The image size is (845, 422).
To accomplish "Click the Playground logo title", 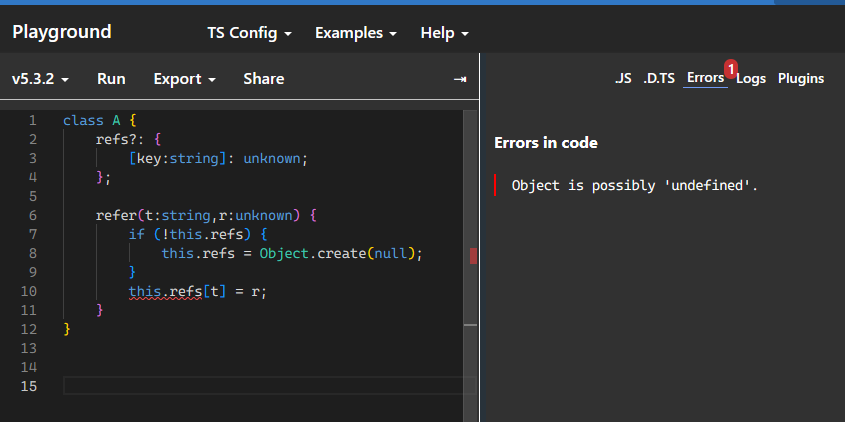I will point(62,32).
